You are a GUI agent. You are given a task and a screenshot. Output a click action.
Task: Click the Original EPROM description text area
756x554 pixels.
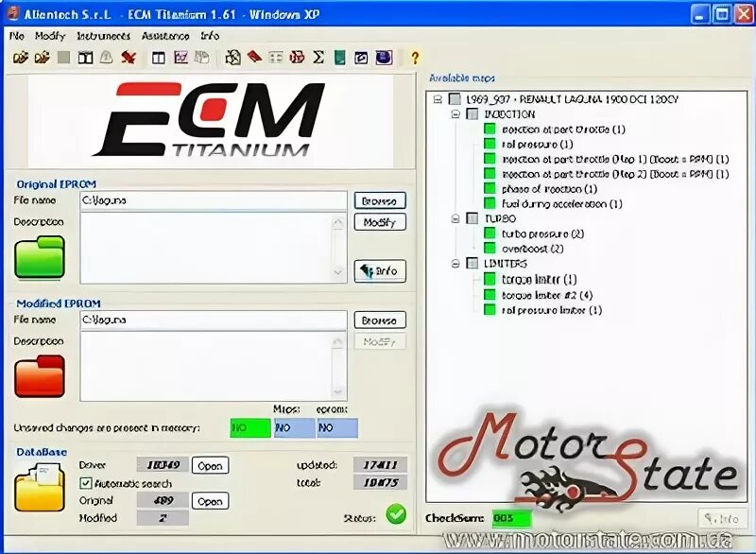tap(207, 248)
